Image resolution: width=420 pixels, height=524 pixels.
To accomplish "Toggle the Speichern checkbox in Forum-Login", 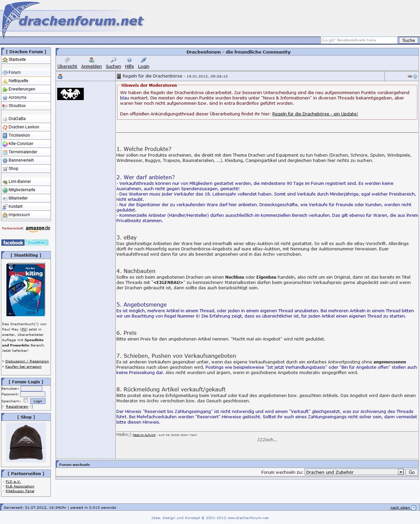I will 26,400.
